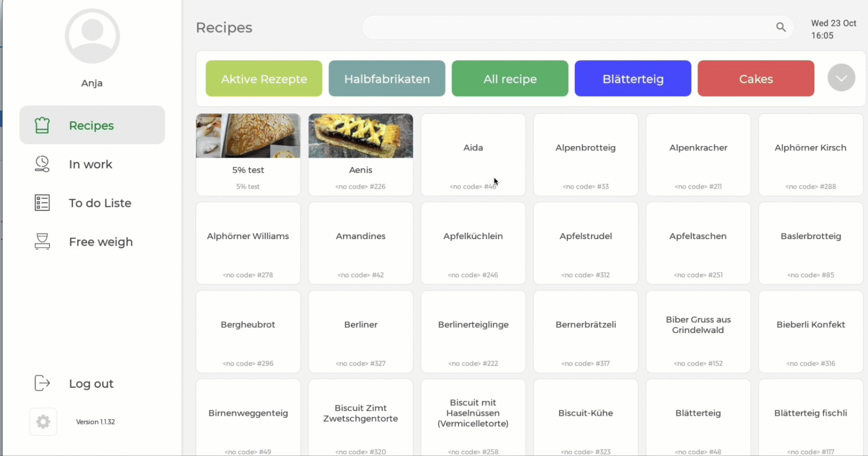Open the Biscuit-Kühe recipe card
This screenshot has height=456, width=868.
(586, 418)
